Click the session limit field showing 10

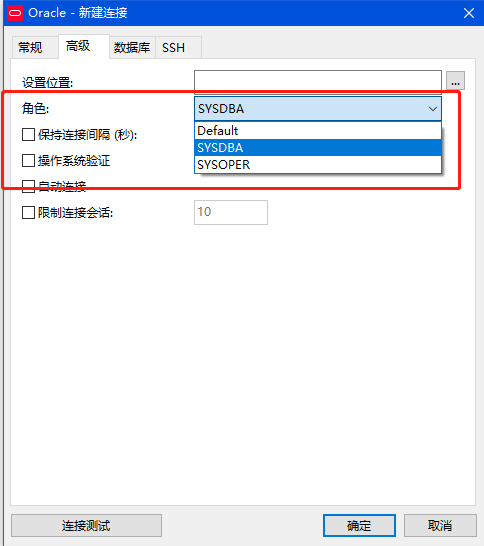tap(231, 212)
